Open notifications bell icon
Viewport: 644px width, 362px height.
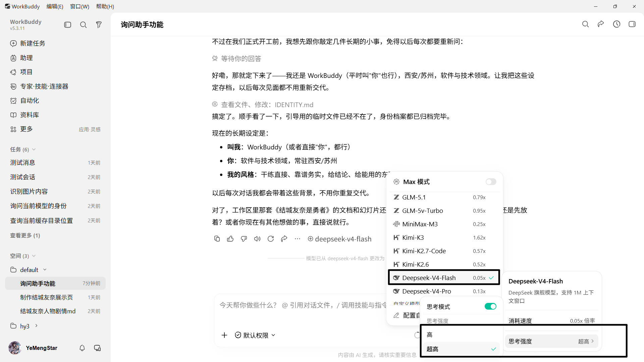pos(82,348)
